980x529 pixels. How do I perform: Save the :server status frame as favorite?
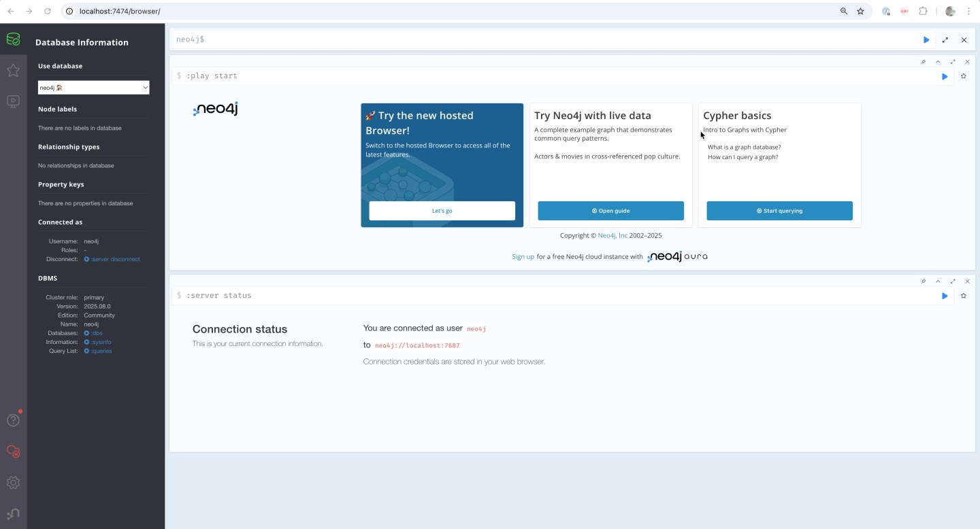[x=964, y=295]
